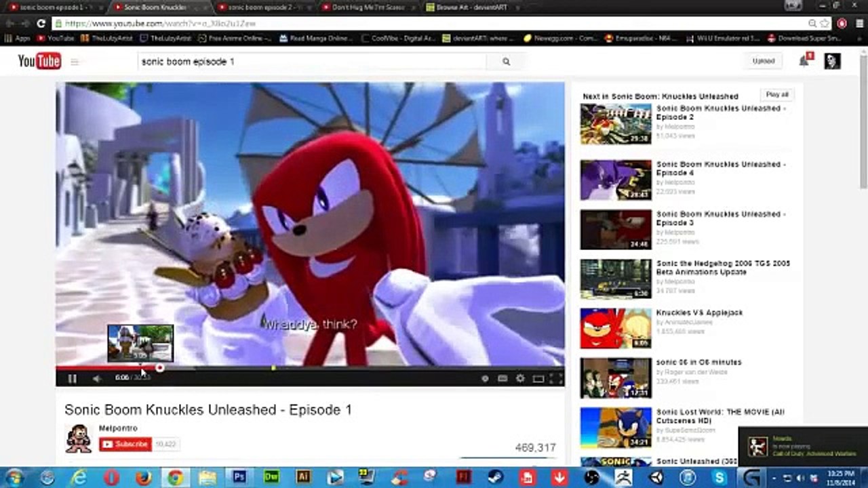This screenshot has width=868, height=488.
Task: Launch Dreamweaver from the taskbar
Action: tap(271, 477)
